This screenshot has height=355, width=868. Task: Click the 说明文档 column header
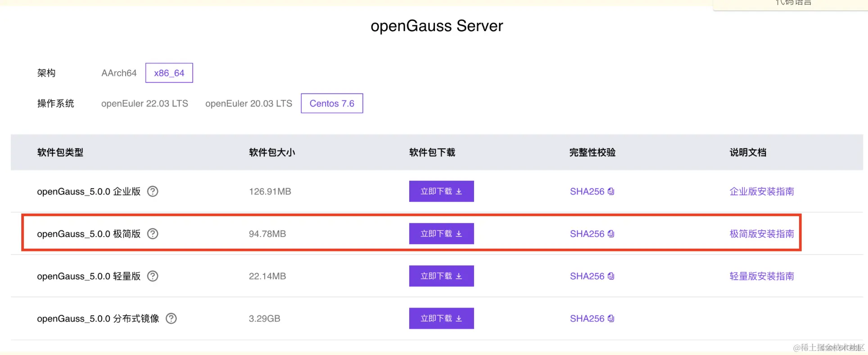748,152
